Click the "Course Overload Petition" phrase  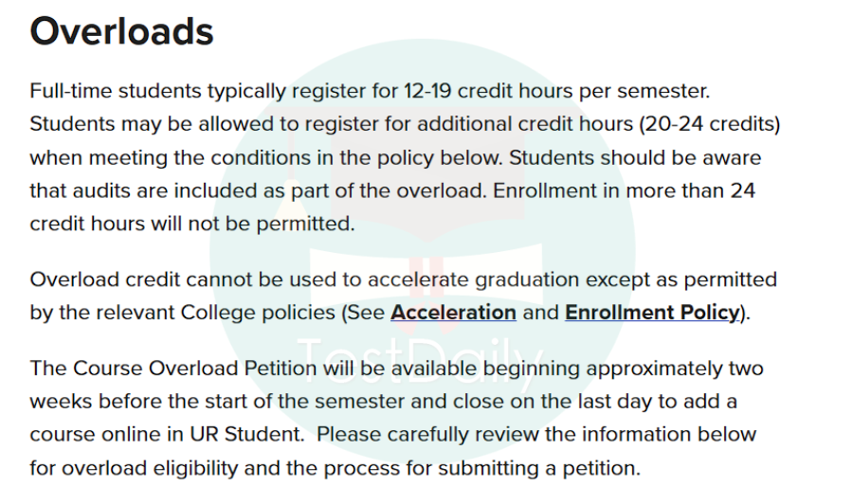pyautogui.click(x=194, y=369)
